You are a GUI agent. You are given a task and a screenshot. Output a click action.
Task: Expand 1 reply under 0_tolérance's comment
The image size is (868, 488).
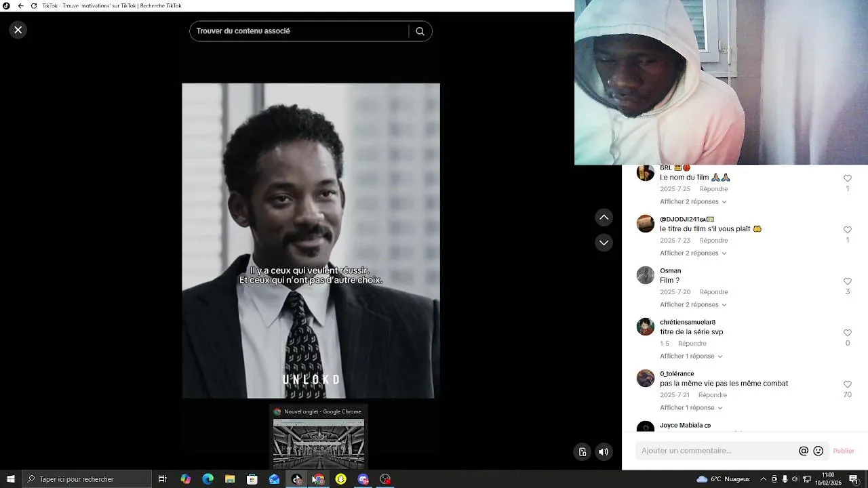[x=691, y=408]
